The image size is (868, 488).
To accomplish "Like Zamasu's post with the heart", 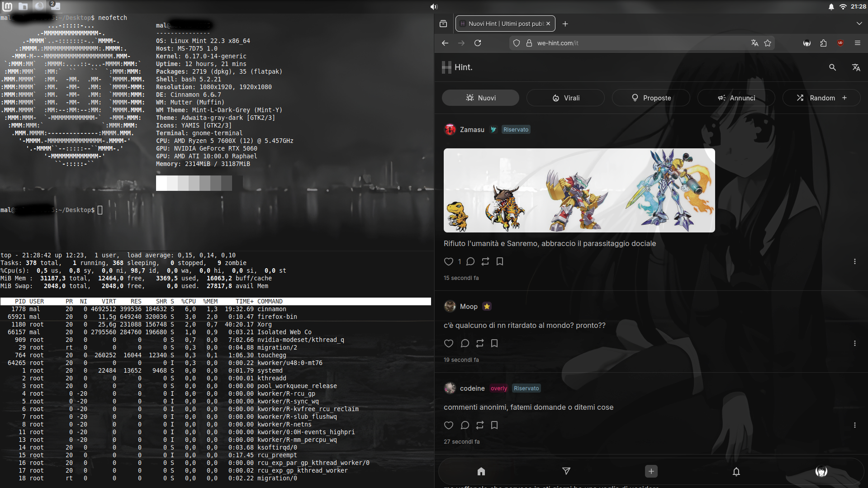I will (448, 261).
